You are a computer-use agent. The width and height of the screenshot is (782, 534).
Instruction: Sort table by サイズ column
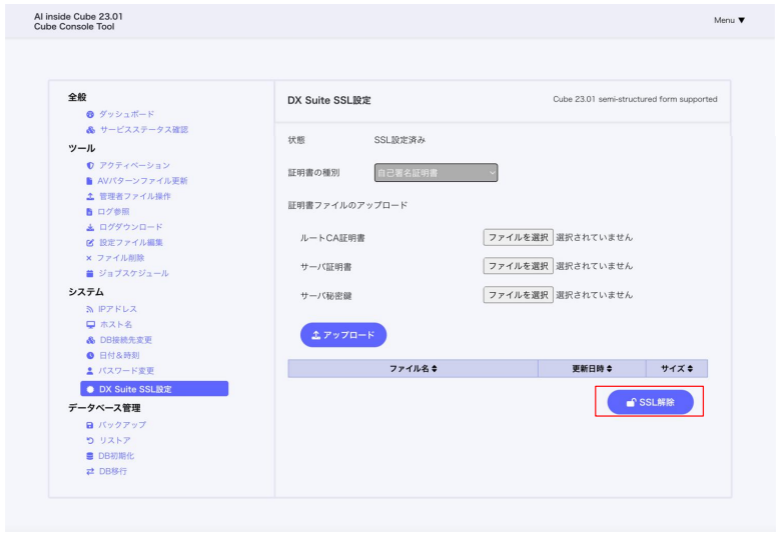tap(676, 369)
